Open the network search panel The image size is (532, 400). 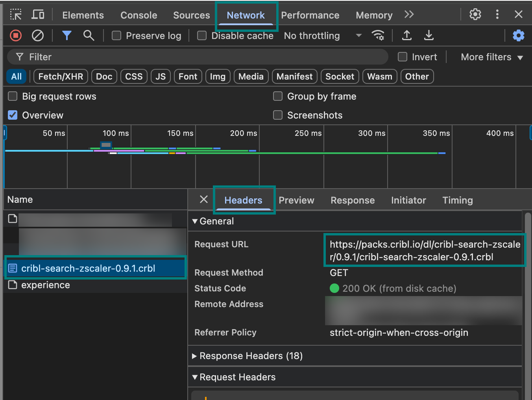pos(88,35)
